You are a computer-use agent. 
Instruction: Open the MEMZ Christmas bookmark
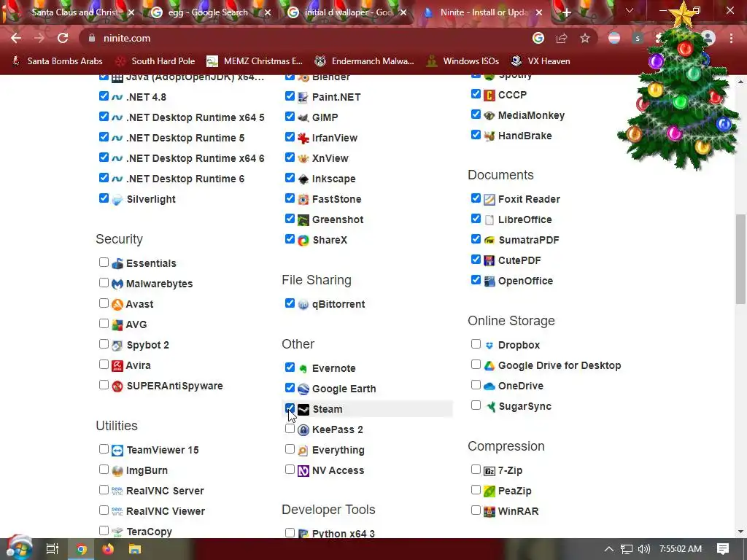(x=255, y=61)
